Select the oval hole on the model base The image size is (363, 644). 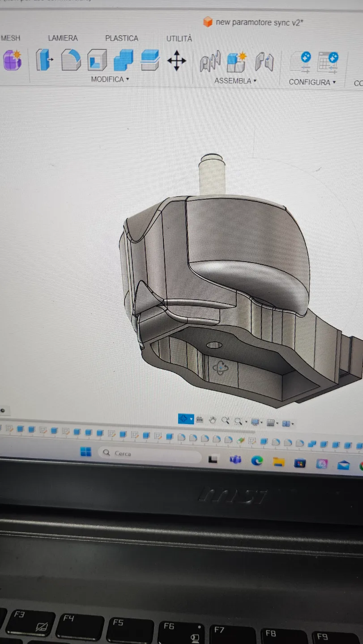(215, 345)
